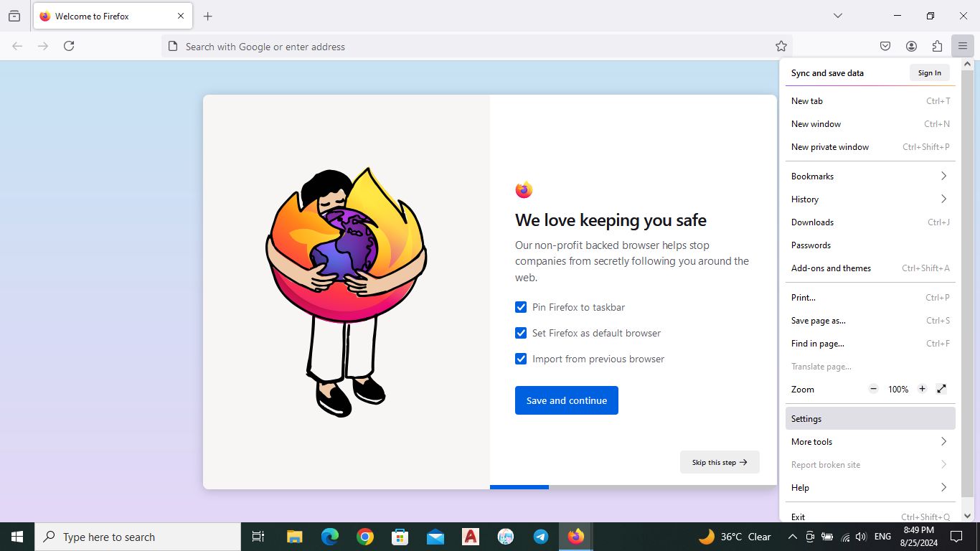Increase zoom with the plus button
The image size is (980, 551).
[922, 389]
